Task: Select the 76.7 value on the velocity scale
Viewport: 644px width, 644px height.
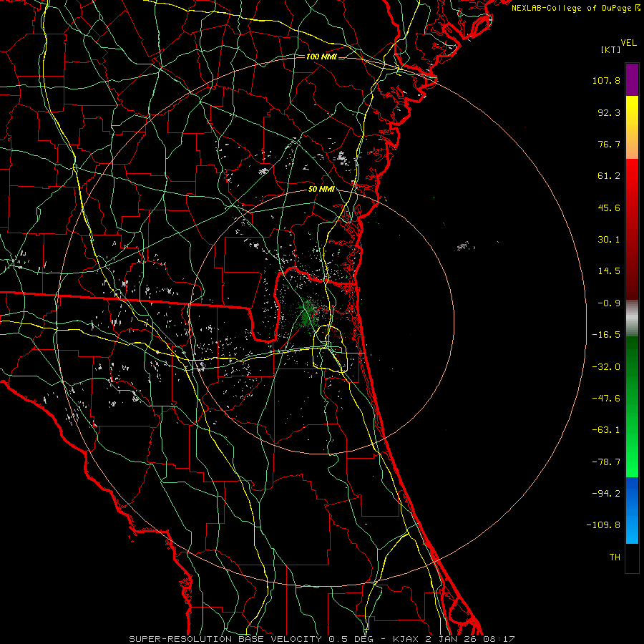Action: [x=609, y=144]
